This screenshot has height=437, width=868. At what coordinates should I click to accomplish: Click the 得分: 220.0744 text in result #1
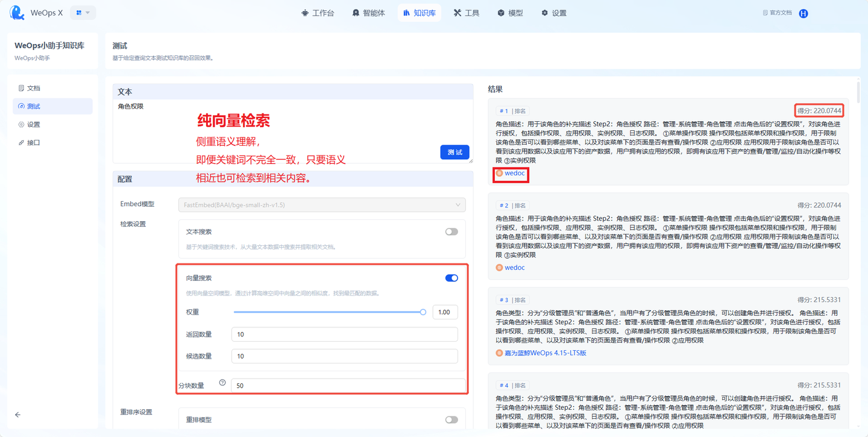click(819, 111)
